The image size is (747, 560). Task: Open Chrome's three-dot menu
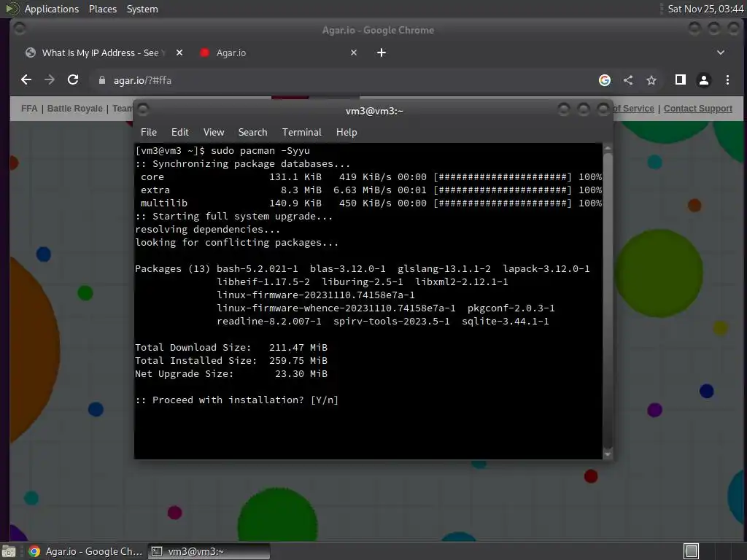point(727,80)
